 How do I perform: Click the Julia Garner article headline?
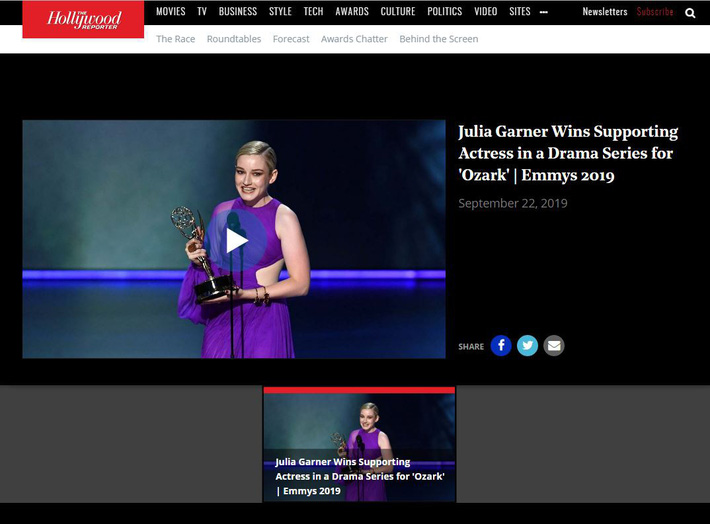coord(567,153)
